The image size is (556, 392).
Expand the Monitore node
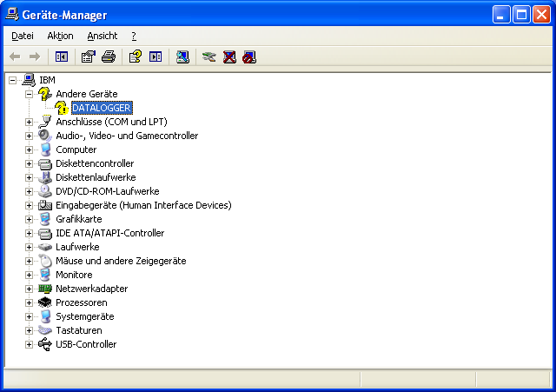click(x=29, y=275)
